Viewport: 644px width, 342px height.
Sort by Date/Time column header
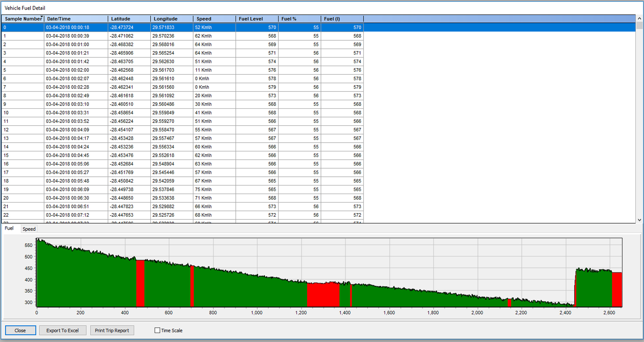(x=76, y=19)
